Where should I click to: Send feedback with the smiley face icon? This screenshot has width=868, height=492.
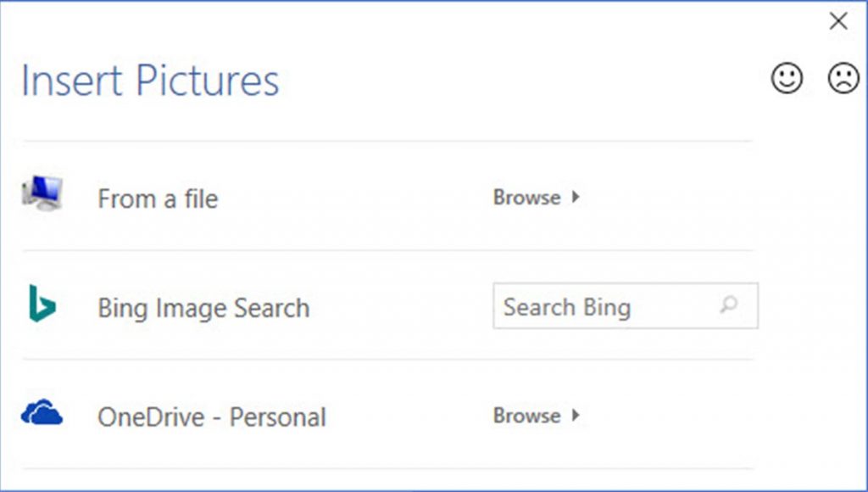point(785,77)
